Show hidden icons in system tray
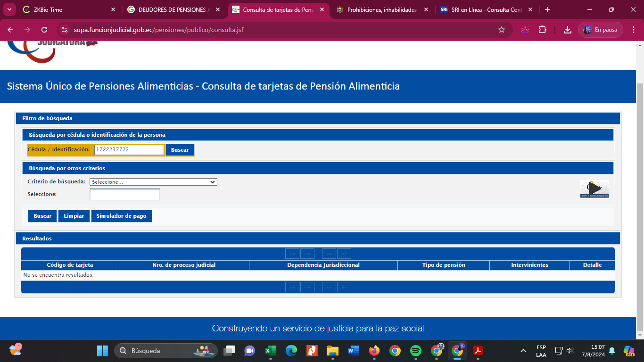Viewport: 644px width, 362px height. [x=523, y=351]
